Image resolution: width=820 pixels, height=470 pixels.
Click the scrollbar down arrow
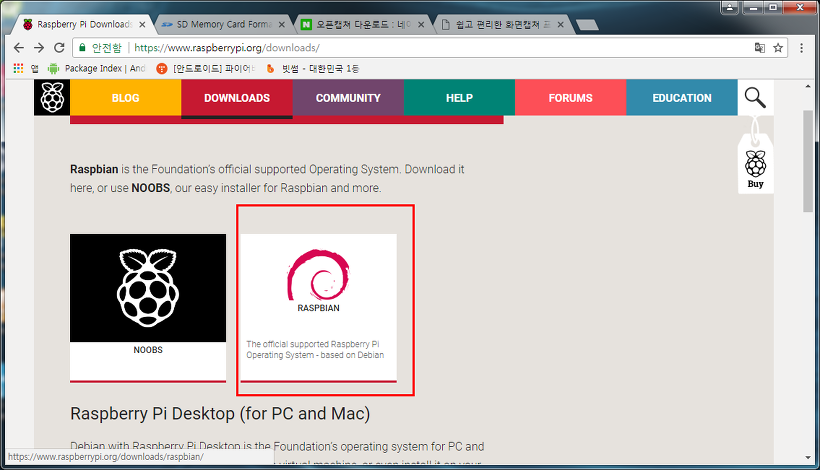tap(808, 457)
